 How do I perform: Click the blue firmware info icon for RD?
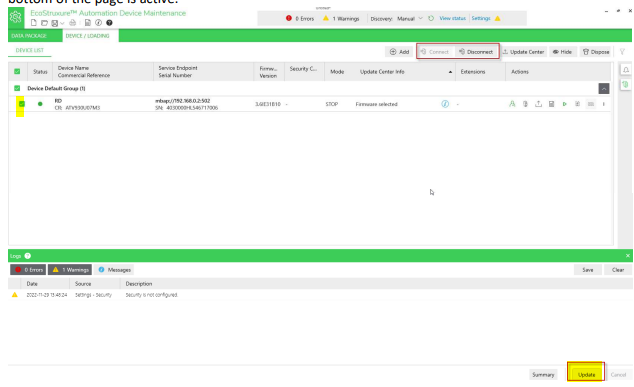(x=445, y=104)
